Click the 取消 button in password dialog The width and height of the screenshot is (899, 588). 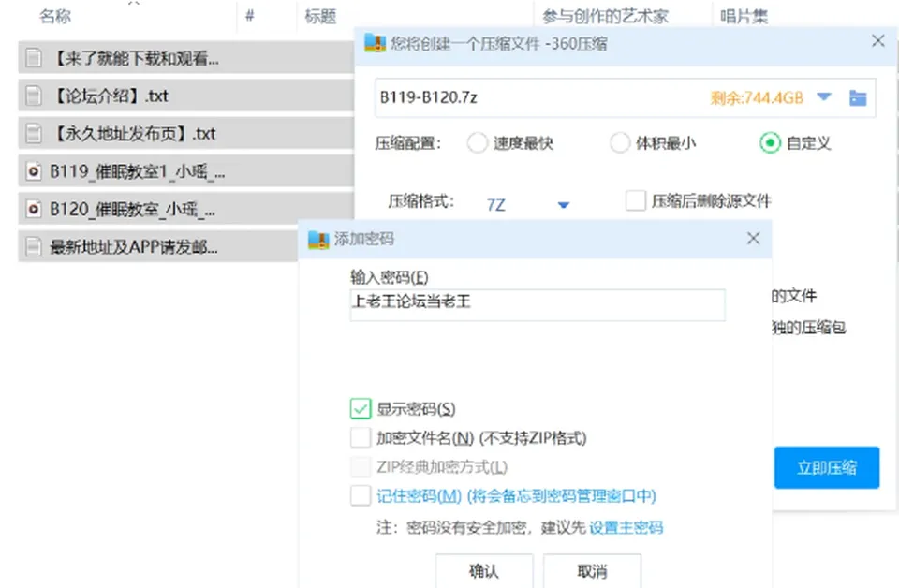tap(592, 571)
